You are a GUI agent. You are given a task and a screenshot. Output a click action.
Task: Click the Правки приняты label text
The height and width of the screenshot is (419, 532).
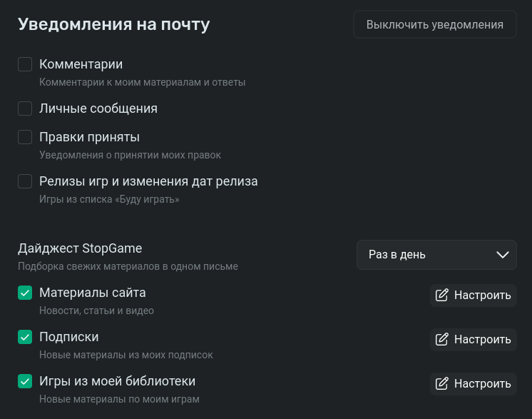tap(89, 137)
